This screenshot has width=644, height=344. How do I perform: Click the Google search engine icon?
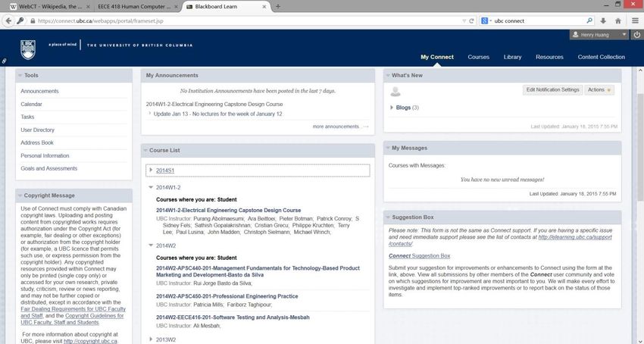pos(485,20)
